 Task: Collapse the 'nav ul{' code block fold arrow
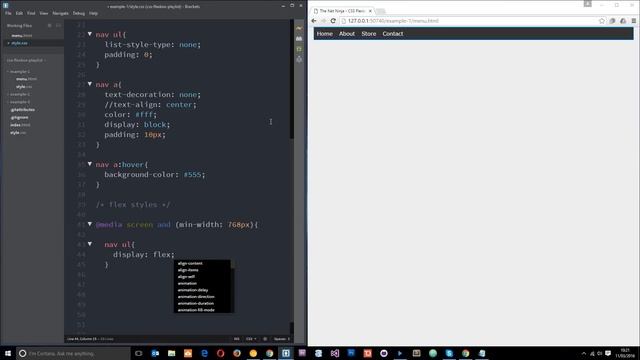coord(90,34)
